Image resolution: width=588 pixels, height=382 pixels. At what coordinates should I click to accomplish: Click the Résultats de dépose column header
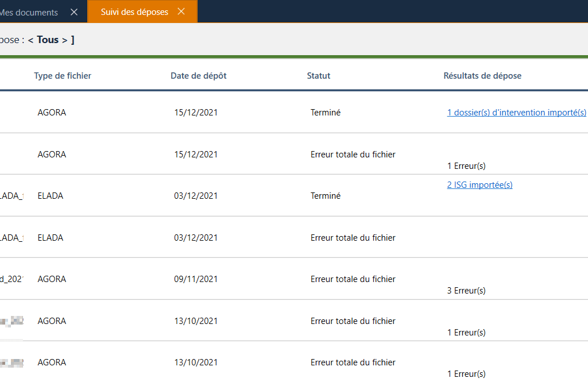pyautogui.click(x=482, y=76)
